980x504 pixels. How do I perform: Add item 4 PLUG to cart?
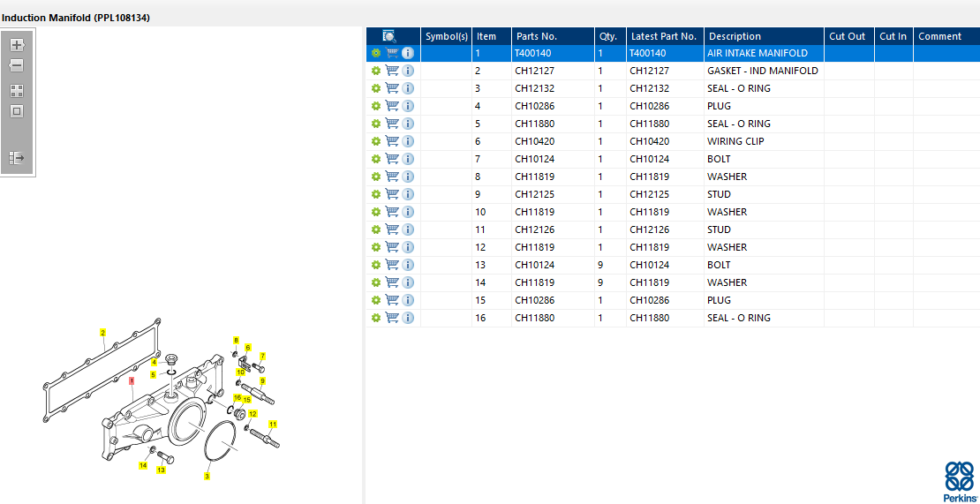(x=392, y=106)
